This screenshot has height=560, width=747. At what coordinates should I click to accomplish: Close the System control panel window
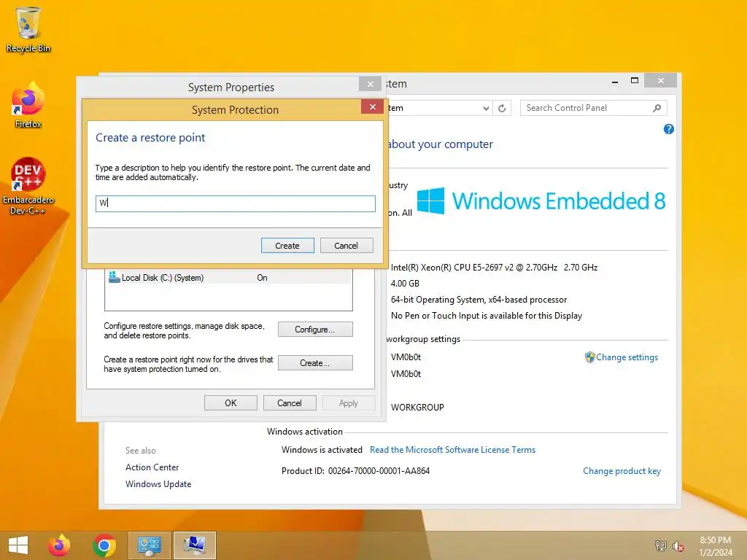point(660,80)
